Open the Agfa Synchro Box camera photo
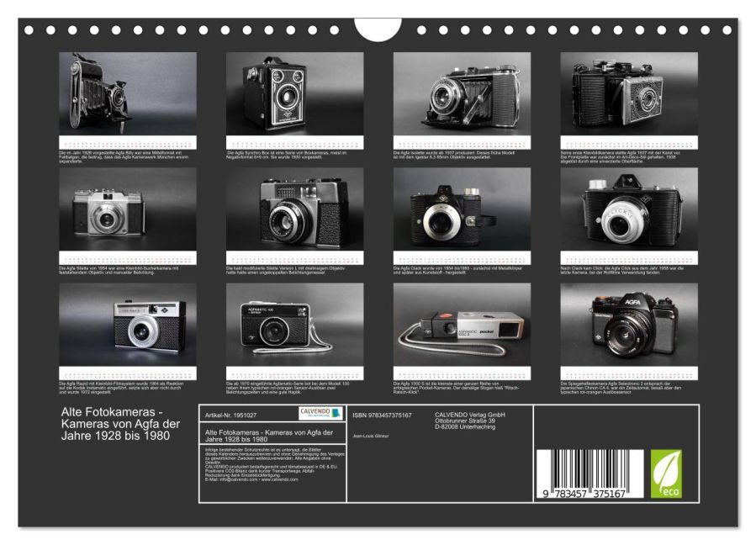Screen dimensions: 756x545 tap(294, 93)
